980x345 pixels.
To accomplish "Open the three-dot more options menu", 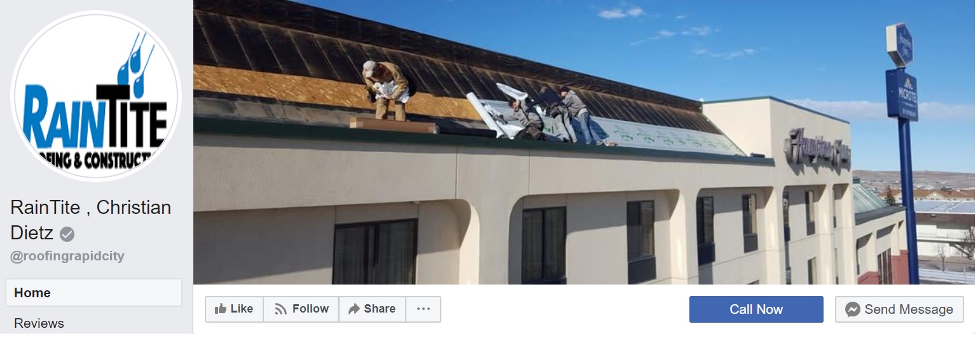I will [424, 309].
